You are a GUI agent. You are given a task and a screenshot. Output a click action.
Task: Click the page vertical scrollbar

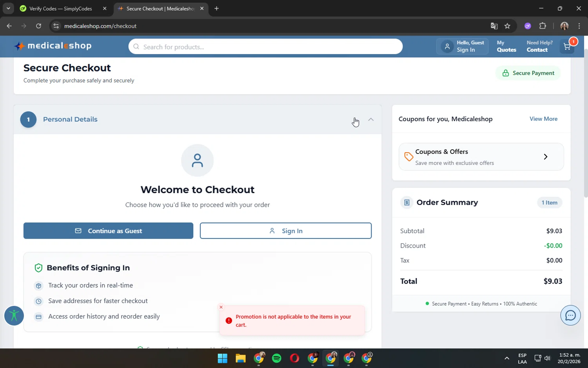click(586, 122)
